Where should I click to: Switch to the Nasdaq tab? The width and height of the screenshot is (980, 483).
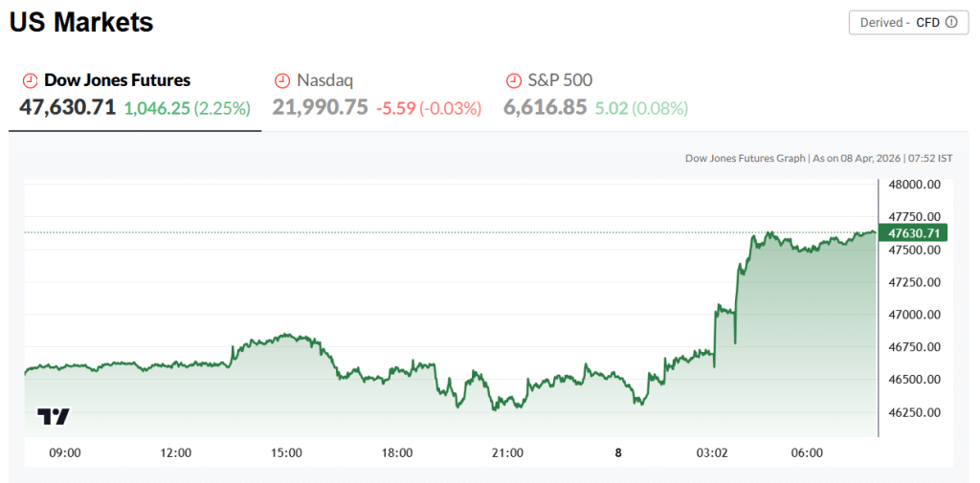point(324,80)
